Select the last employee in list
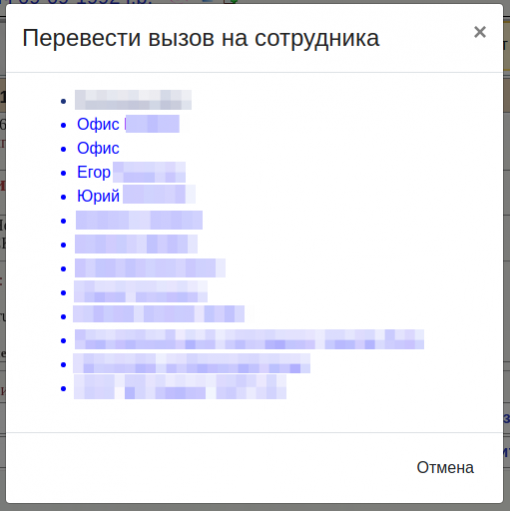The width and height of the screenshot is (510, 511). pos(180,387)
